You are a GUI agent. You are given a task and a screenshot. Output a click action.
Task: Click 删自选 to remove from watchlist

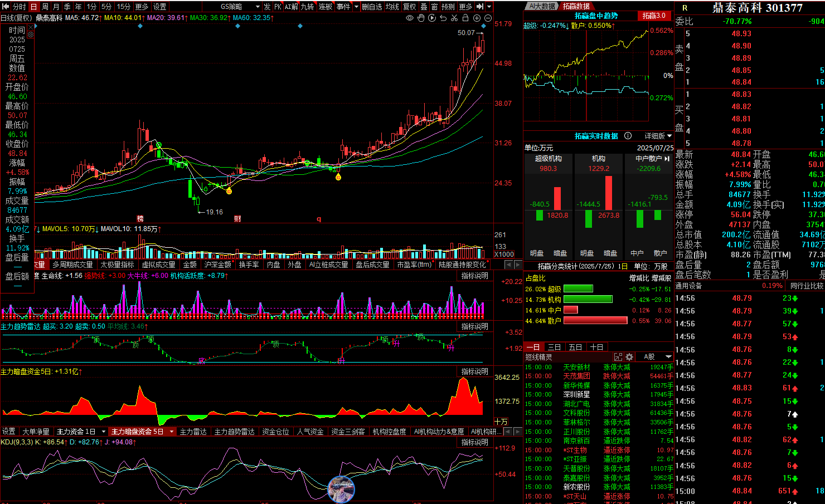point(372,7)
